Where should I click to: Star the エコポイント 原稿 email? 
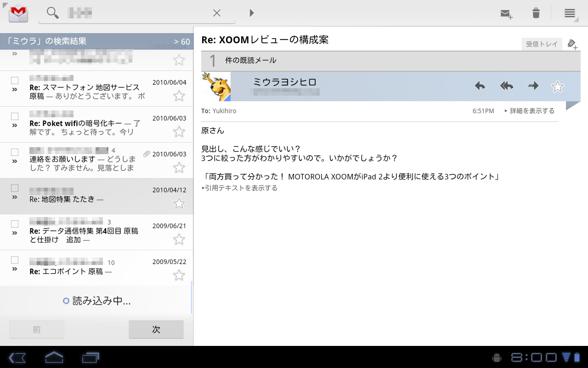(179, 275)
